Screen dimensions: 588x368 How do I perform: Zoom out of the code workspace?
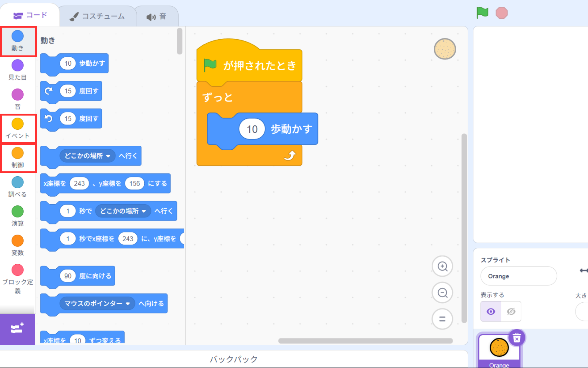(x=442, y=293)
